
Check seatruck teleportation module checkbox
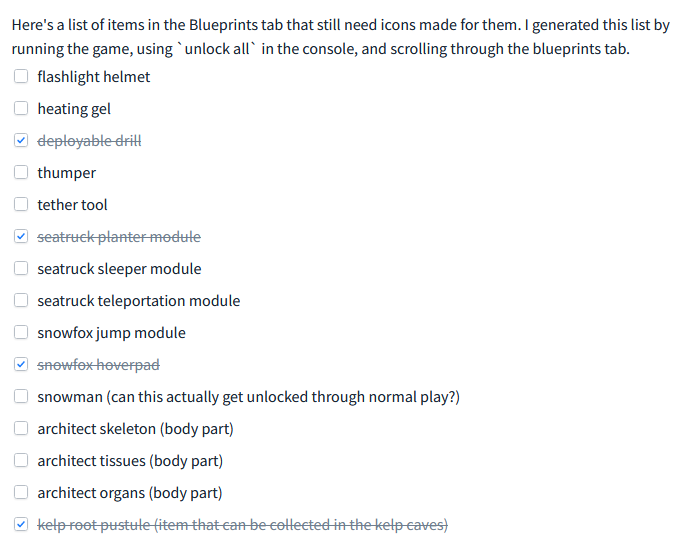pos(21,300)
